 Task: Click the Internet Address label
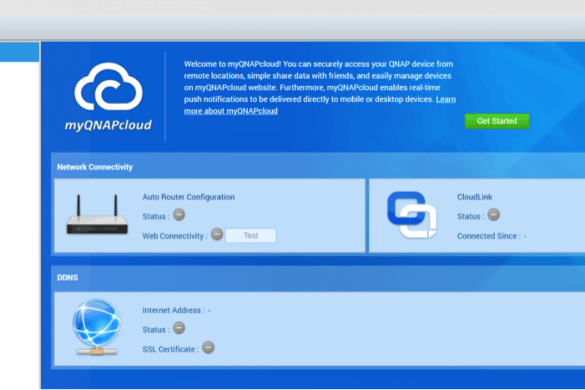coord(173,310)
